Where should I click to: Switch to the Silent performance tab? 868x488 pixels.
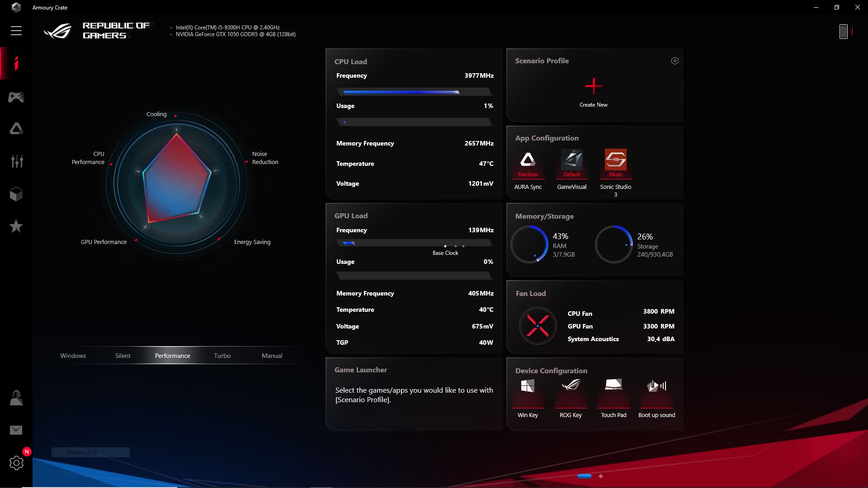coord(123,356)
